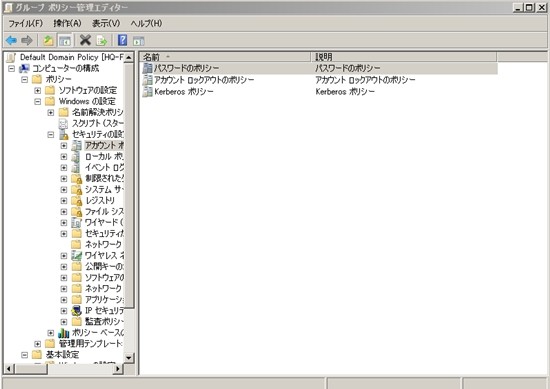
Task: Click the tree horizontal scrollbar left arrow
Action: 9,369
